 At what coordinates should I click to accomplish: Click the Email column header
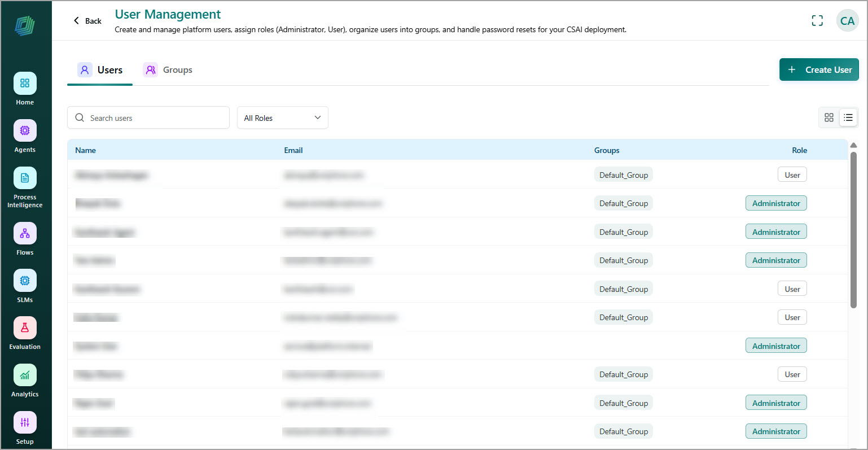[x=293, y=150]
